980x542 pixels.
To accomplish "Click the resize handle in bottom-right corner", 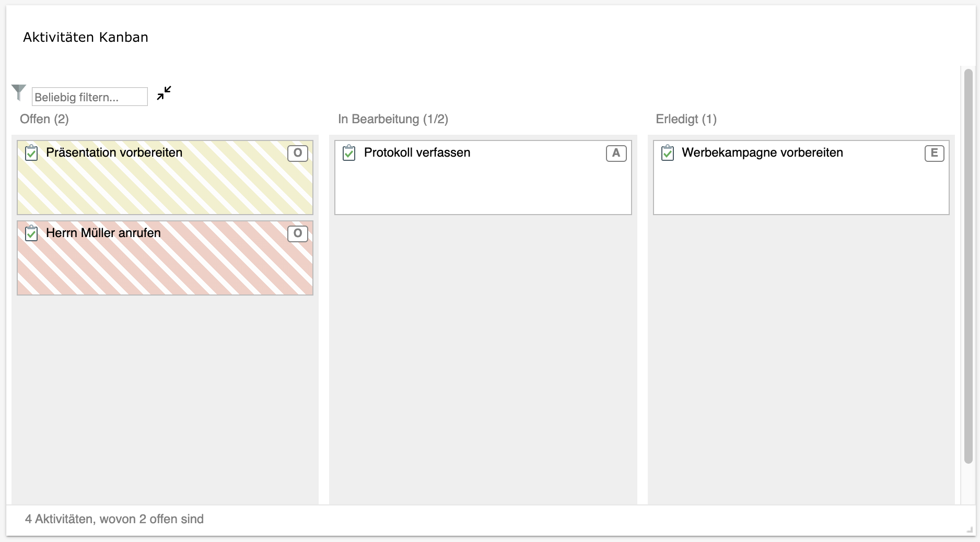I will pos(970,530).
